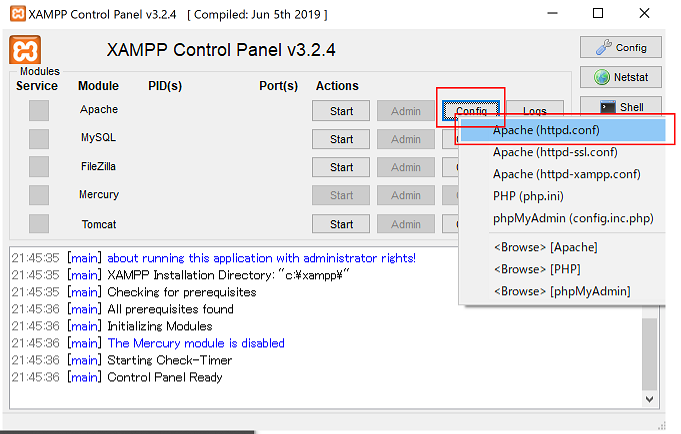This screenshot has height=434, width=681.
Task: Launch the Shell terminal button
Action: [621, 106]
